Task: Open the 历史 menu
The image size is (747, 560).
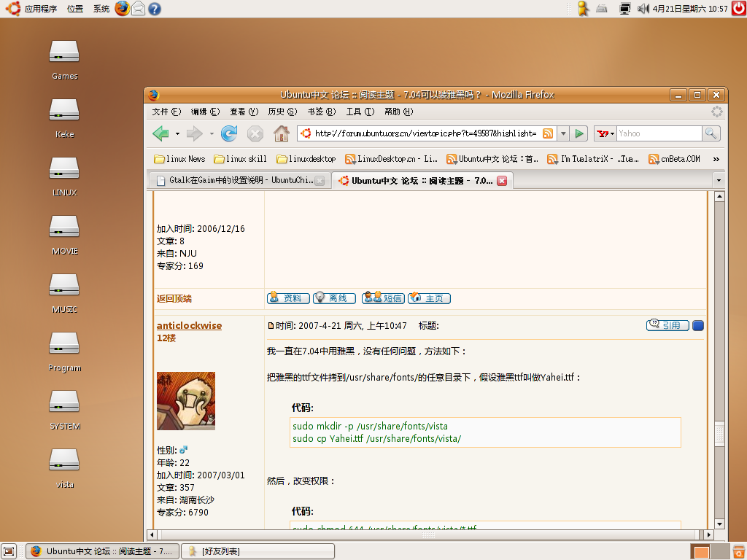Action: click(x=282, y=112)
